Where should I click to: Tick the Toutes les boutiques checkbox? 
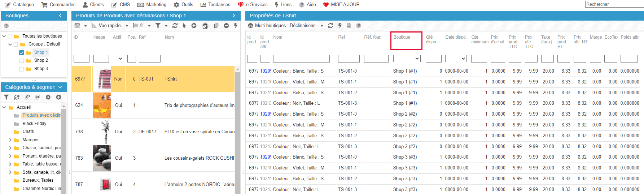point(10,36)
